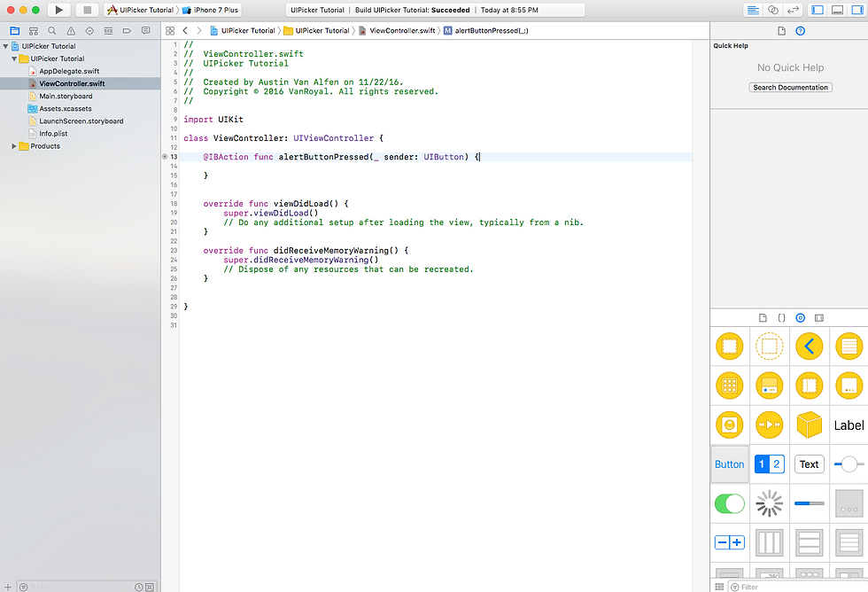Select the Page View Controller object
The image size is (868, 592).
pyautogui.click(x=849, y=386)
